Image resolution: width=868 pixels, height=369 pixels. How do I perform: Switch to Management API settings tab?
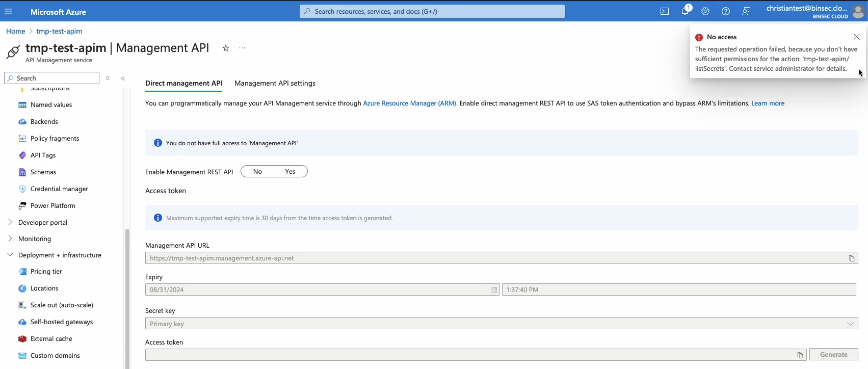click(275, 83)
